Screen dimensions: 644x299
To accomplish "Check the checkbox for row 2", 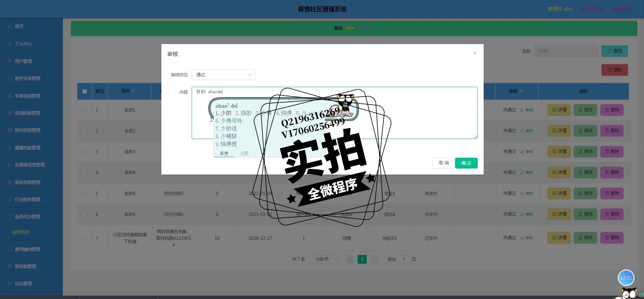I will tap(84, 131).
